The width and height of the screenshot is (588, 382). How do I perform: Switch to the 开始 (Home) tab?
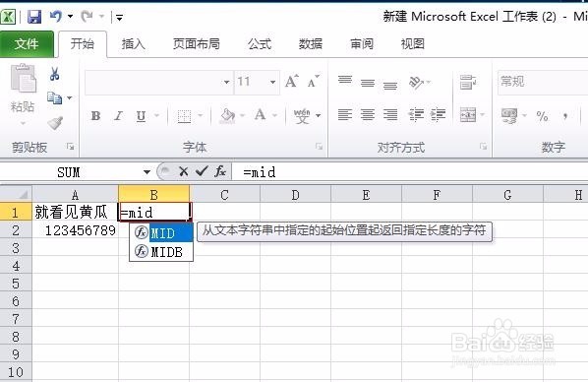pos(83,44)
